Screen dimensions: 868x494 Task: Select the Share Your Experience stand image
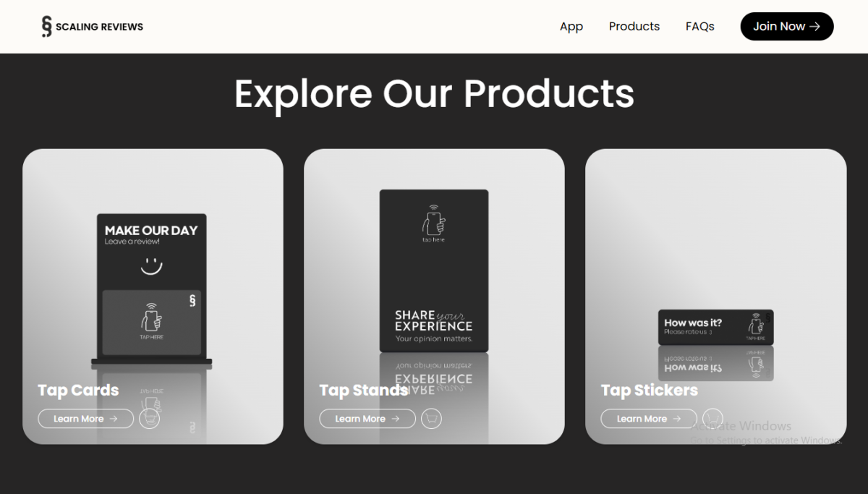[434, 271]
